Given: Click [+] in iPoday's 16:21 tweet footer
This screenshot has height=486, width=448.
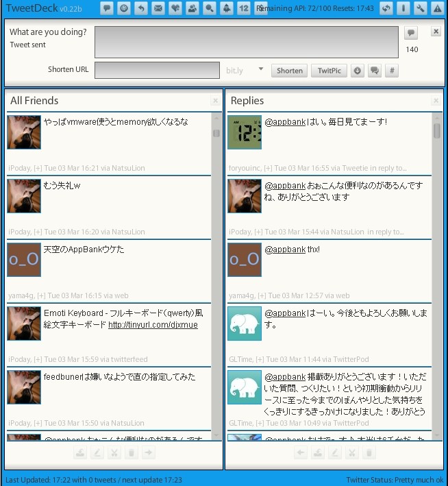Looking at the screenshot, I should click(38, 168).
